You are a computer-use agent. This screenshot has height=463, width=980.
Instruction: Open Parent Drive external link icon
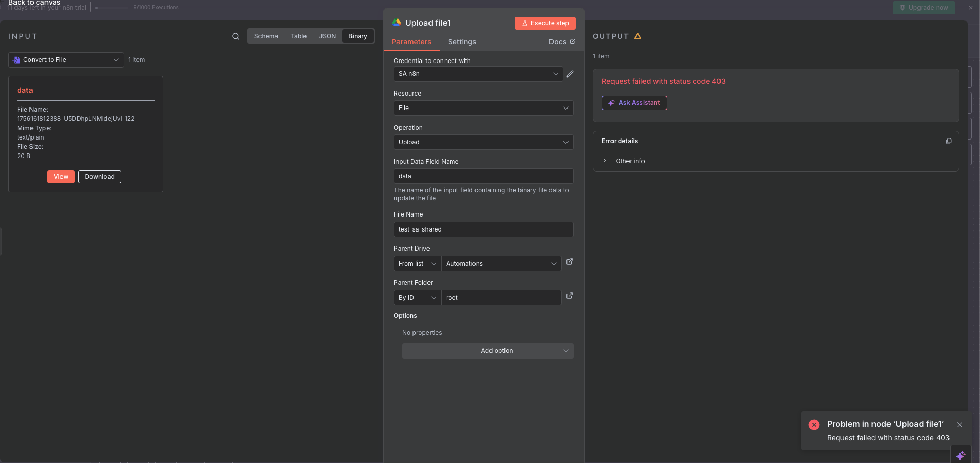coord(570,262)
